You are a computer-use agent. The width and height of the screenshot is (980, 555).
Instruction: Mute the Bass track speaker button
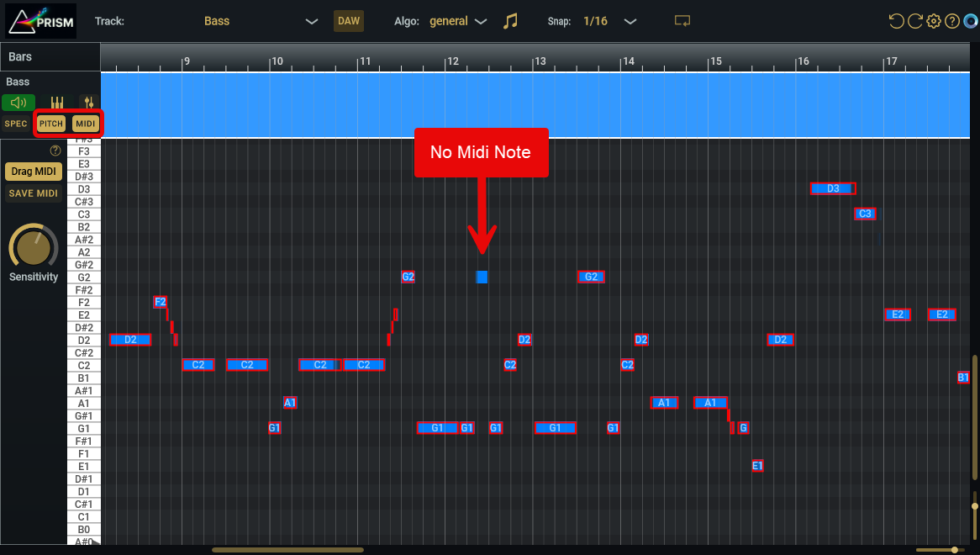pos(18,103)
